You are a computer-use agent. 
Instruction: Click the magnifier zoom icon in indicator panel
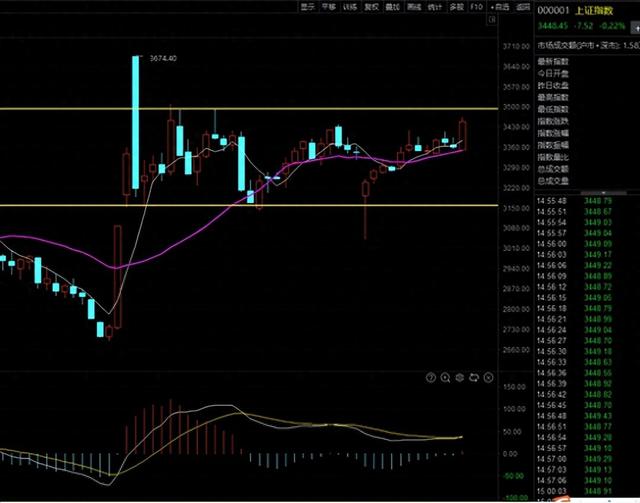(445, 378)
